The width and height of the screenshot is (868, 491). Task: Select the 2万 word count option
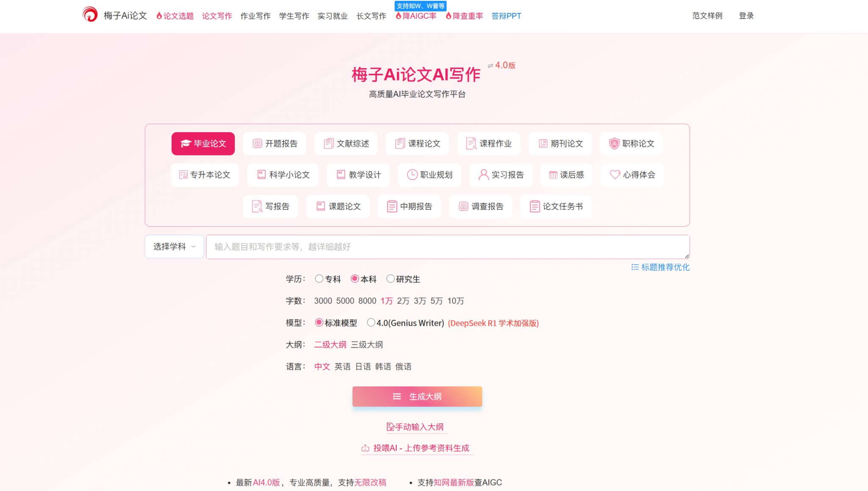(x=403, y=301)
